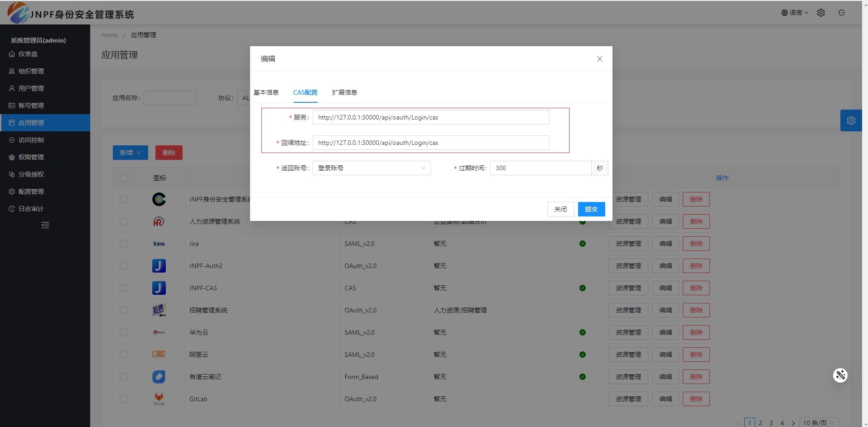Screen dimensions: 868x427
Task: Click the 提交 submit button
Action: (591, 209)
